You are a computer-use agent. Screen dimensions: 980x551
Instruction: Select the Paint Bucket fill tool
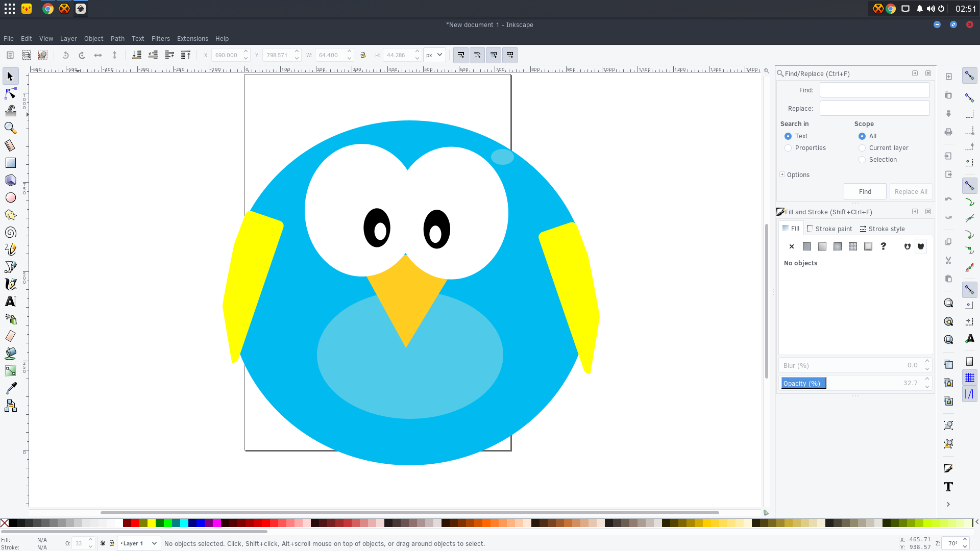[10, 354]
